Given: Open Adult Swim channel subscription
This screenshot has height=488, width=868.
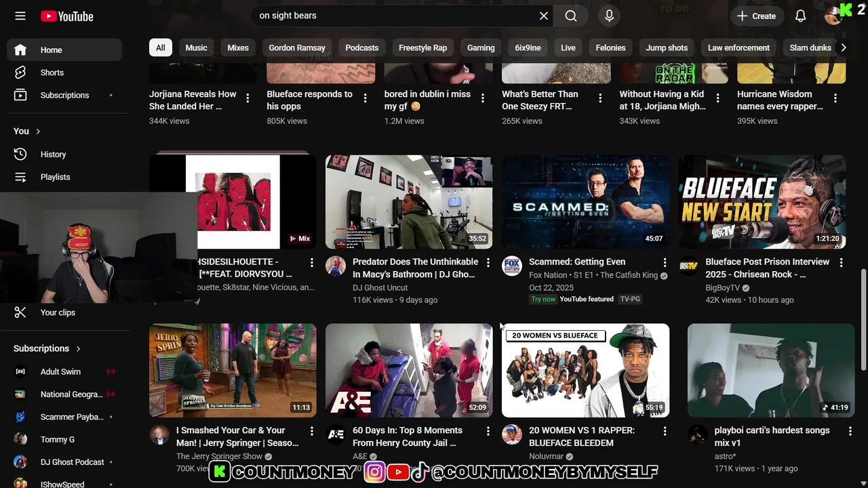Looking at the screenshot, I should [x=64, y=371].
